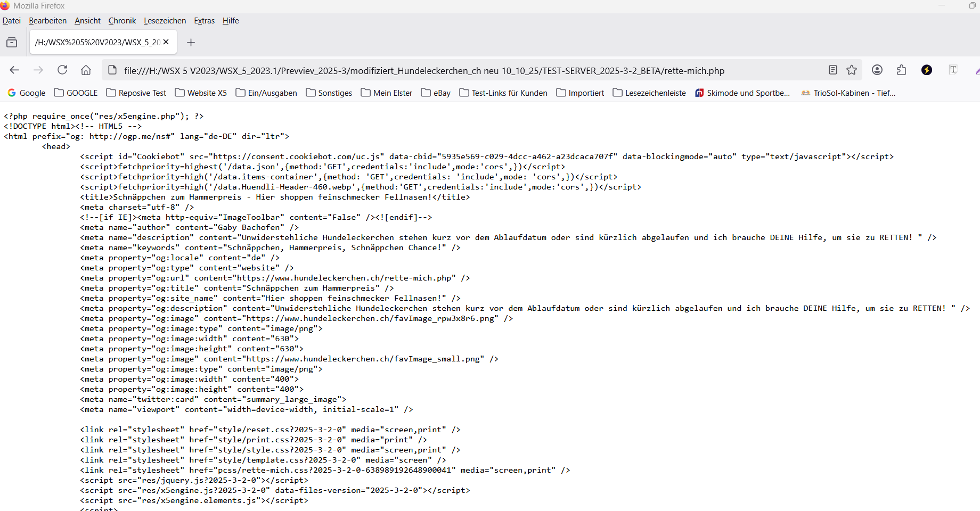
Task: Open a new tab with plus button
Action: 191,43
